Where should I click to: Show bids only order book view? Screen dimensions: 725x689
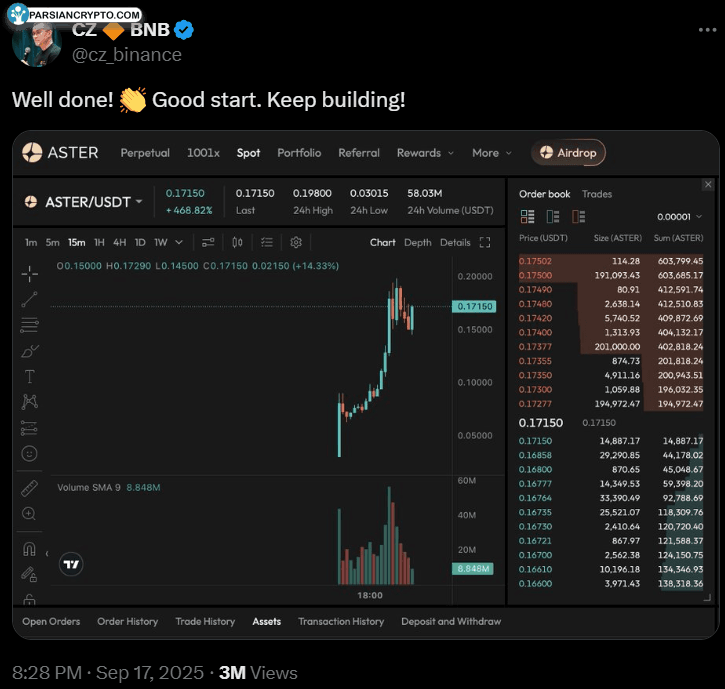(x=553, y=216)
